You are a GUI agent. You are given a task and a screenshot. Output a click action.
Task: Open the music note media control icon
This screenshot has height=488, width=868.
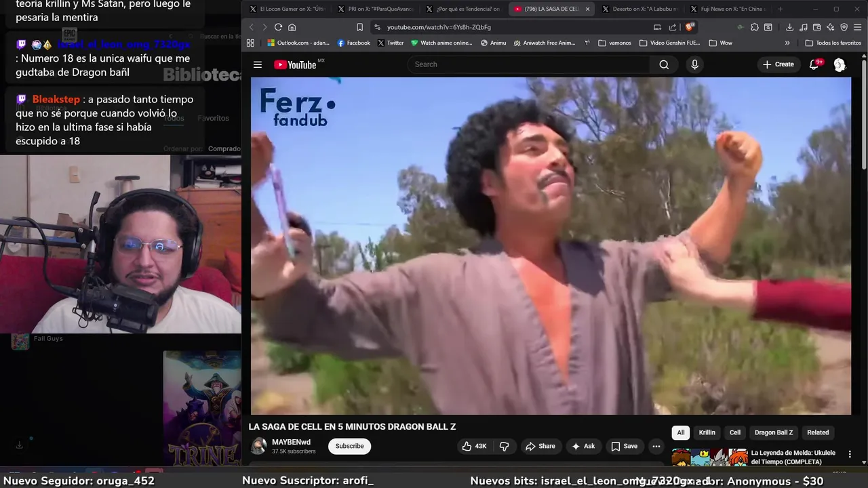pyautogui.click(x=804, y=27)
